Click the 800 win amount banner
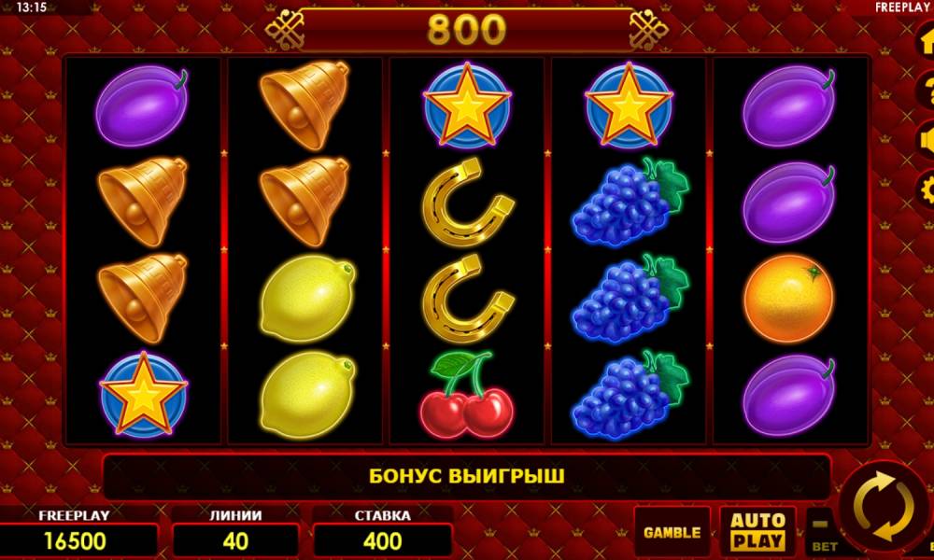 pyautogui.click(x=467, y=30)
